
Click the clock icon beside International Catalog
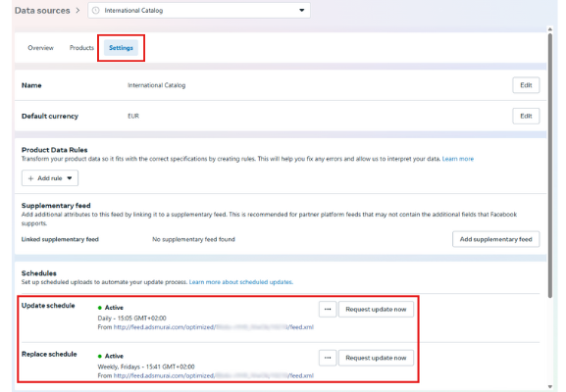[x=96, y=11]
